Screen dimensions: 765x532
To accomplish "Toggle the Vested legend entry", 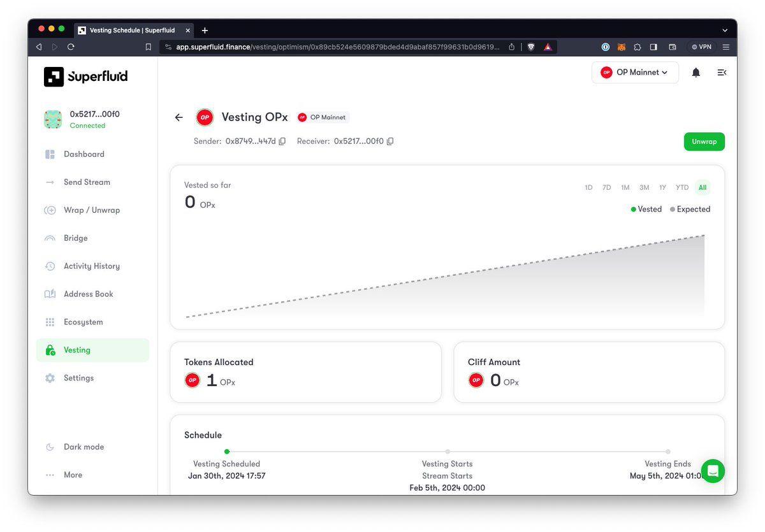I will pos(646,209).
